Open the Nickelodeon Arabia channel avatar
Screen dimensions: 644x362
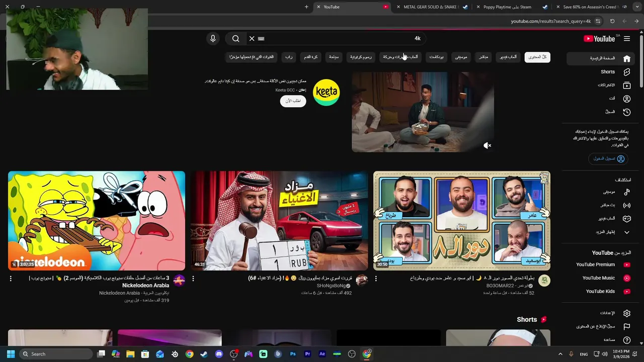point(179,281)
